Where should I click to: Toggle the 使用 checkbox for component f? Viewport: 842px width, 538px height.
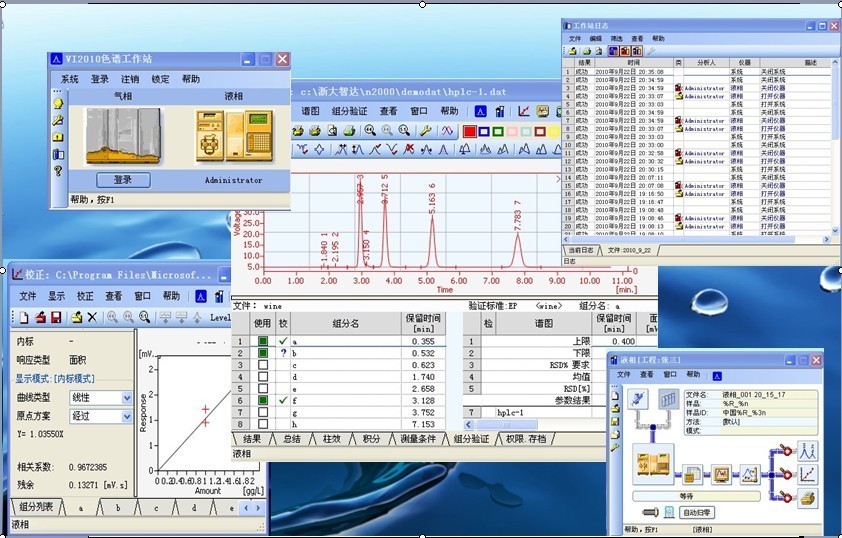click(263, 400)
